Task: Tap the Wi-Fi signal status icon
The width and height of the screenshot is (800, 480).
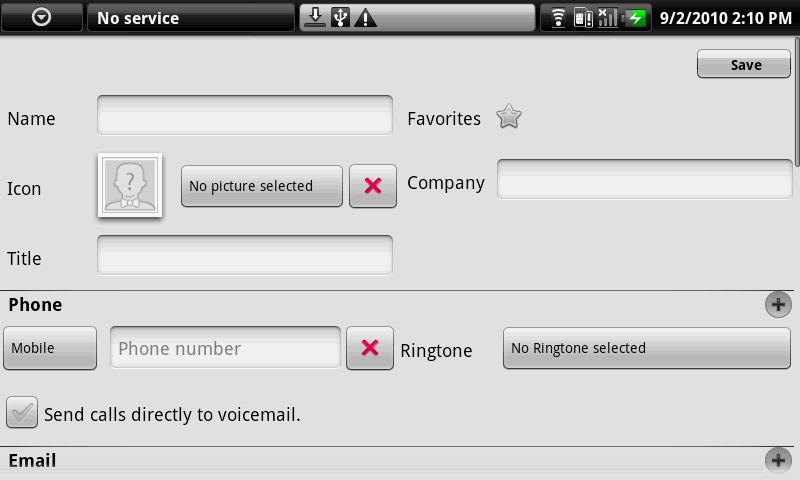Action: click(x=558, y=17)
